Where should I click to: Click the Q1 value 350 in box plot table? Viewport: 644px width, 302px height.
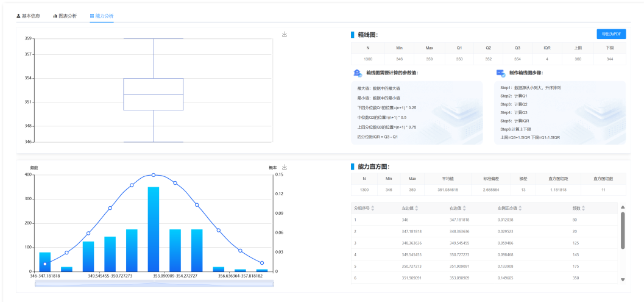[459, 59]
